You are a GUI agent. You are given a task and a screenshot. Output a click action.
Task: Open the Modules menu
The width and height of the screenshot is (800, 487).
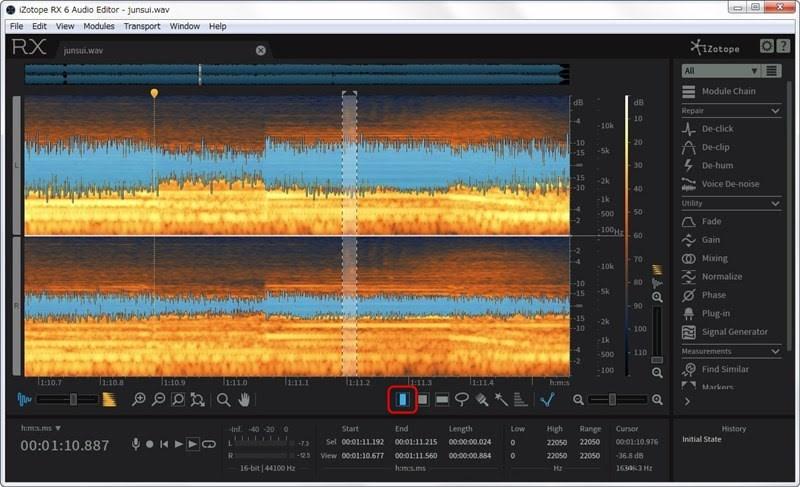pos(99,26)
